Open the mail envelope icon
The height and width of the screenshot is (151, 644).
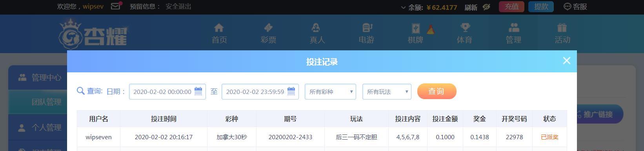(x=116, y=6)
